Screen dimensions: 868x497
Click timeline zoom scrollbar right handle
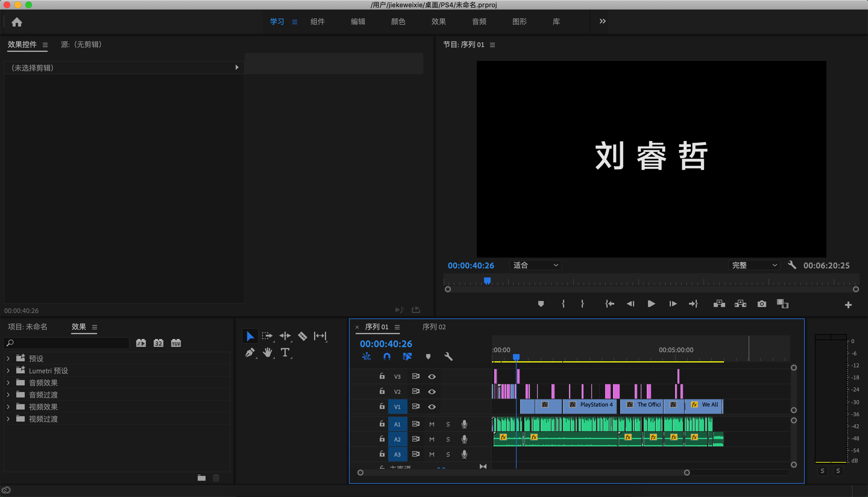pos(687,473)
